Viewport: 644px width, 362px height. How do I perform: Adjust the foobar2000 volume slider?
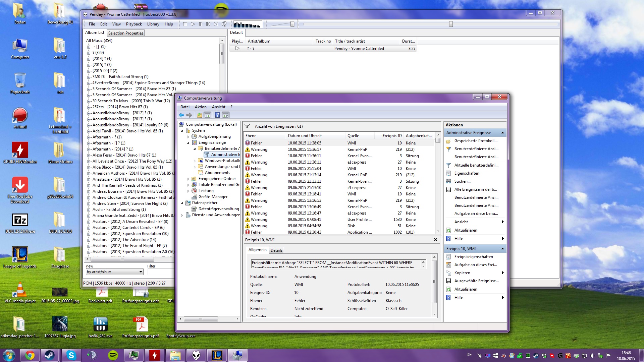pos(292,24)
